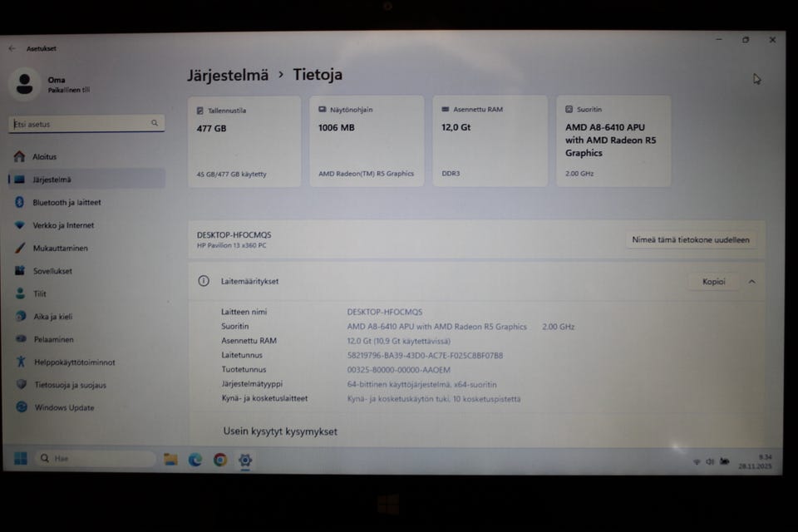Open Pelaaminen settings
Screen dimensions: 798x532
tap(86, 339)
